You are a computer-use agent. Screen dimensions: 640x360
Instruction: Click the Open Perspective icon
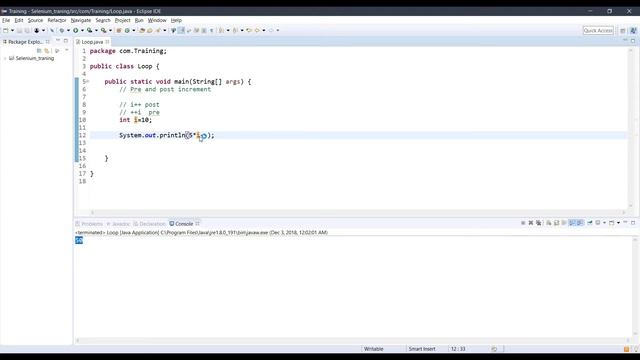(x=623, y=31)
